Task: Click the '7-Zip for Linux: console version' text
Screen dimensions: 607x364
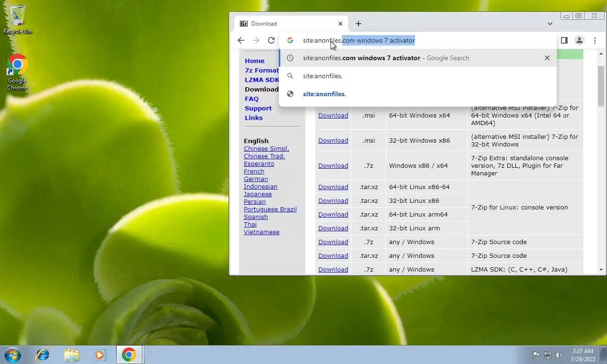Action: [x=519, y=207]
